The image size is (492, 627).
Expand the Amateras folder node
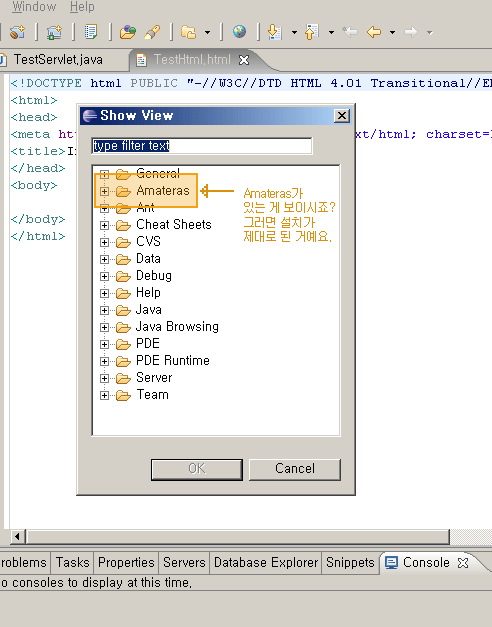[x=104, y=191]
